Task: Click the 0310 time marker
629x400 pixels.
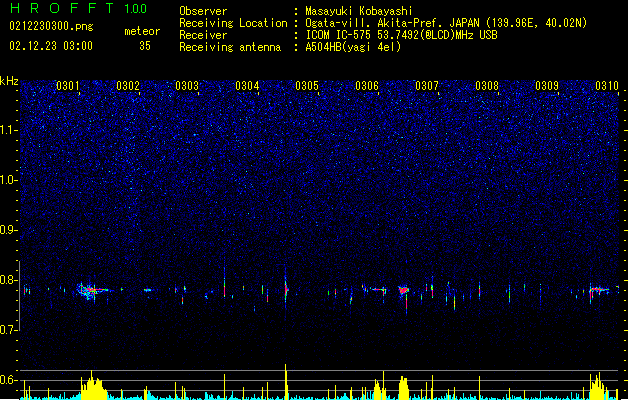Action: (607, 86)
